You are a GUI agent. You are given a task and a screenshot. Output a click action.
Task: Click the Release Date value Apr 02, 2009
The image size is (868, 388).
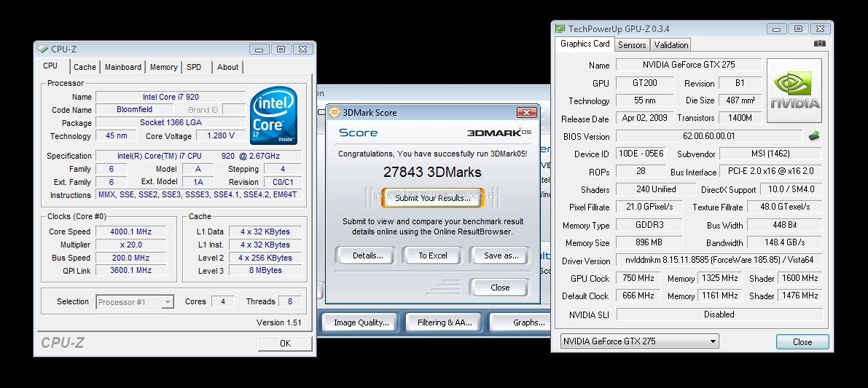pos(644,118)
